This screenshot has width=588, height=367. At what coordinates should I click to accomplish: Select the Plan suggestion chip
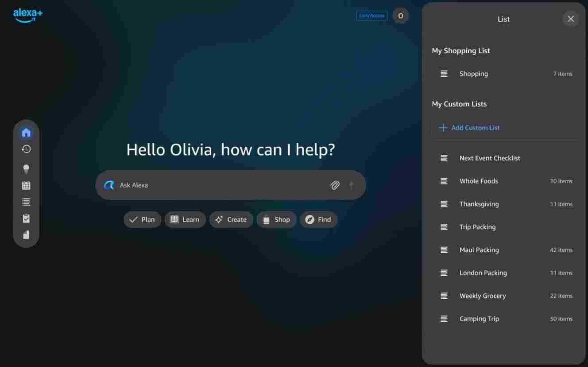[142, 220]
